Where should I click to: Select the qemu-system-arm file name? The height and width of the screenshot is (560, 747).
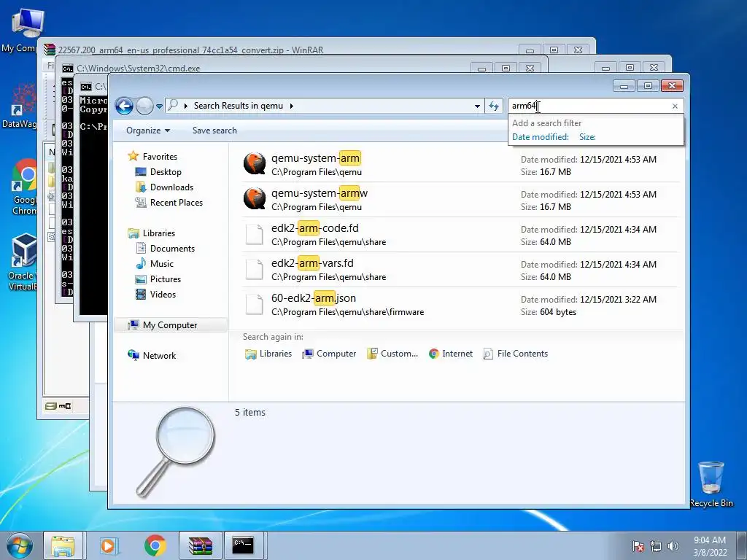(316, 158)
